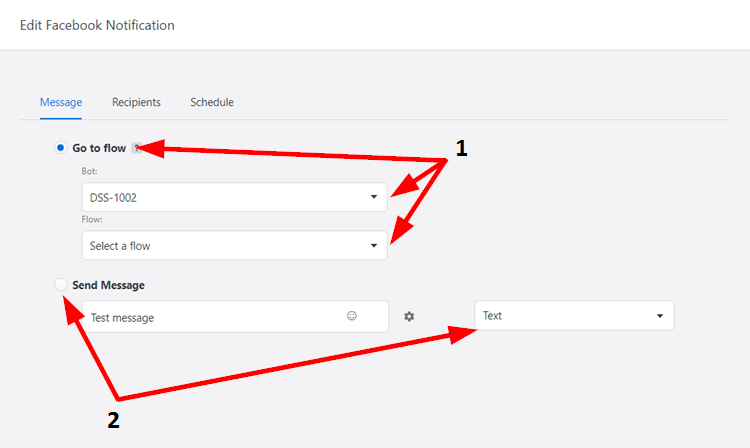750x448 pixels.
Task: Click the Send Message option label
Action: (x=109, y=285)
